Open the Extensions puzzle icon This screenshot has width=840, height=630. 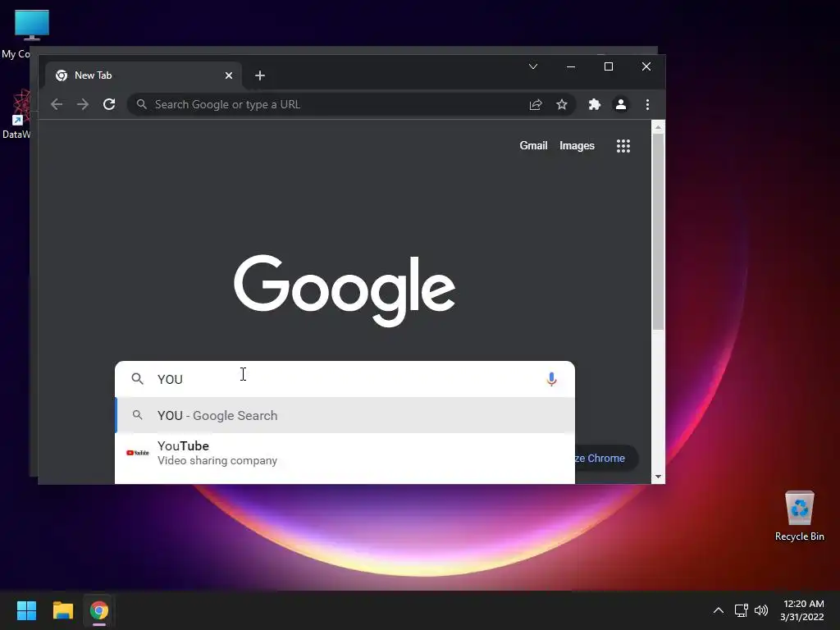595,104
